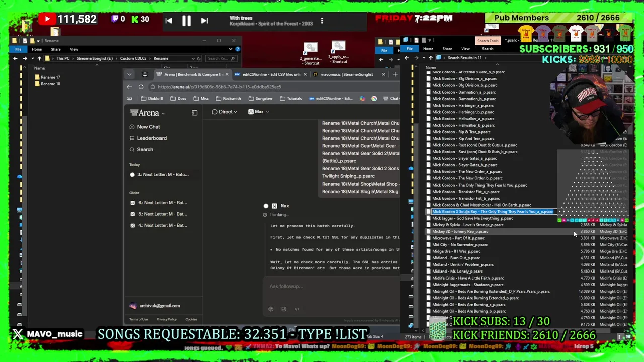
Task: Open the Google bookmark icon
Action: [374, 99]
